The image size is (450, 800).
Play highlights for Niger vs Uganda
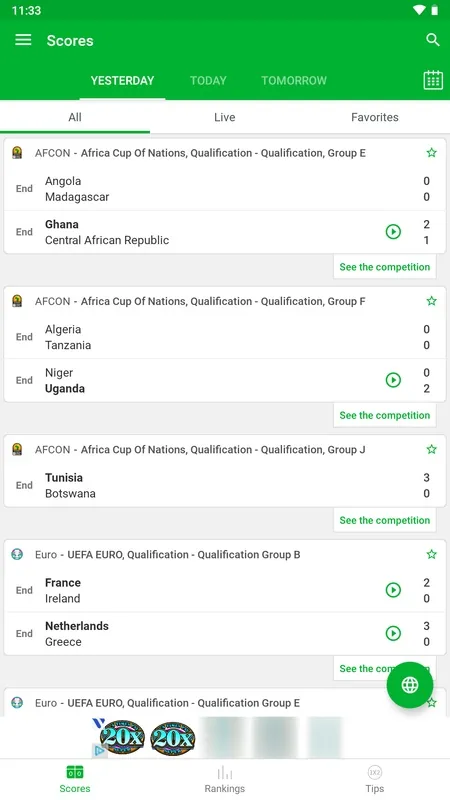pyautogui.click(x=393, y=380)
